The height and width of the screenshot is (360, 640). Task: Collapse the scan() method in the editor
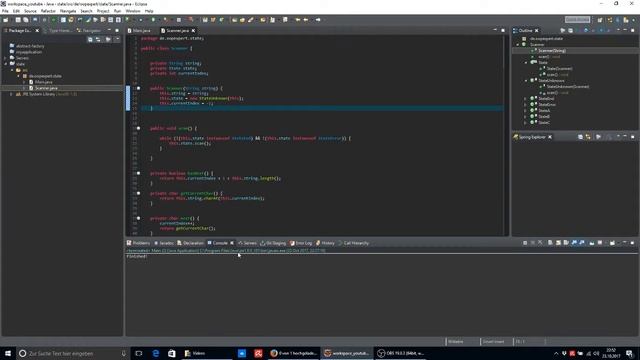click(x=138, y=128)
